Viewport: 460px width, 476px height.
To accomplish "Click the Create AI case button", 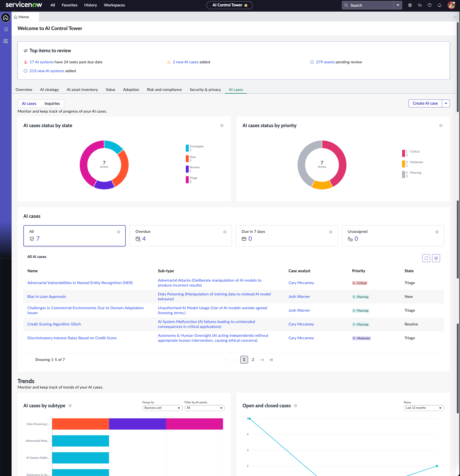I will [x=425, y=103].
